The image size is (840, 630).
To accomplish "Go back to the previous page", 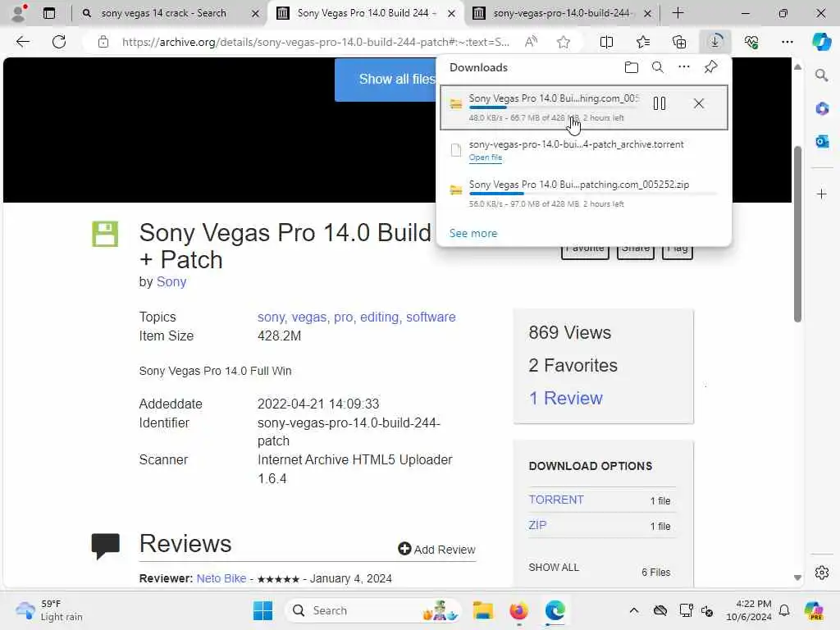I will click(22, 42).
